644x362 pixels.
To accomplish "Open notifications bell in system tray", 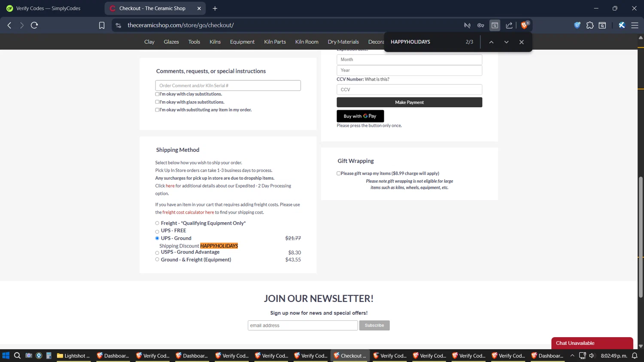I will (x=635, y=356).
